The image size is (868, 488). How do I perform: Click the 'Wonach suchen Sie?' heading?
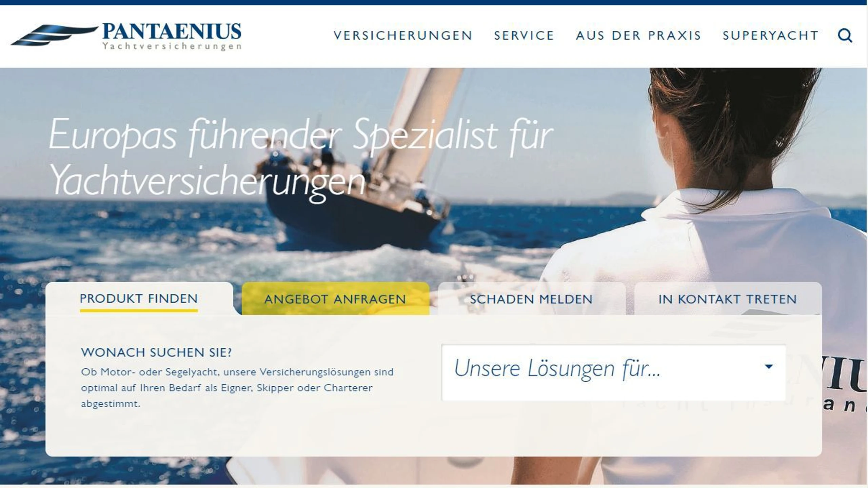click(x=156, y=352)
